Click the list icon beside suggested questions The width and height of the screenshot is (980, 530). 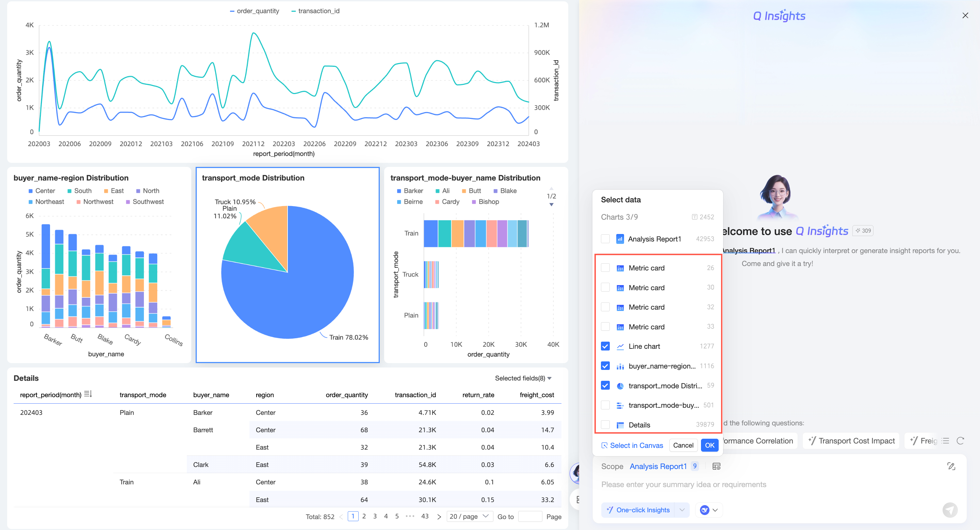point(946,441)
